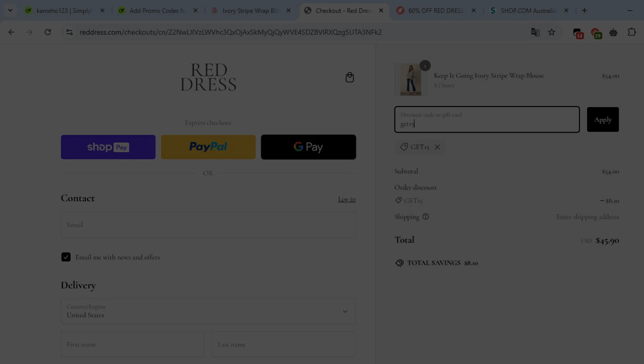The width and height of the screenshot is (644, 364).
Task: Close the SHOP.COM Australia tab
Action: [x=566, y=10]
